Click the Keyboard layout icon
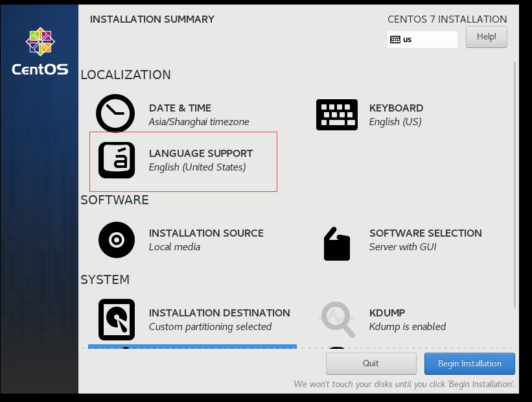This screenshot has height=402, width=532. point(337,115)
